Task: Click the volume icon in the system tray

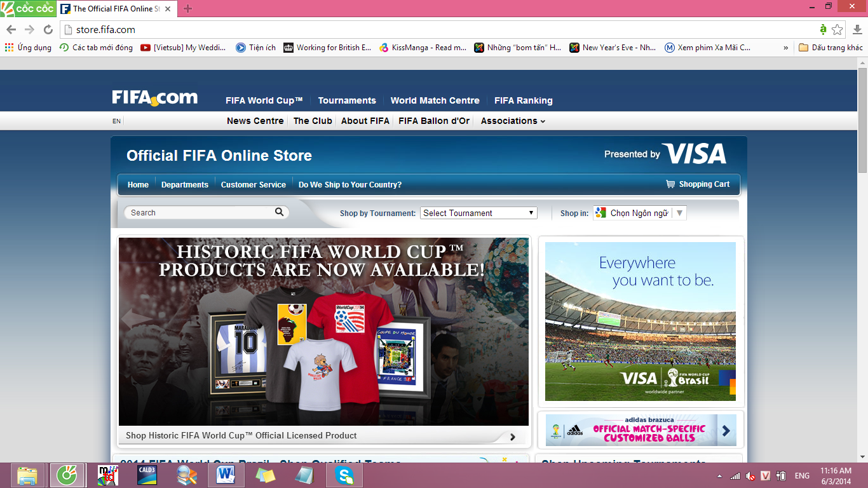Action: click(750, 476)
